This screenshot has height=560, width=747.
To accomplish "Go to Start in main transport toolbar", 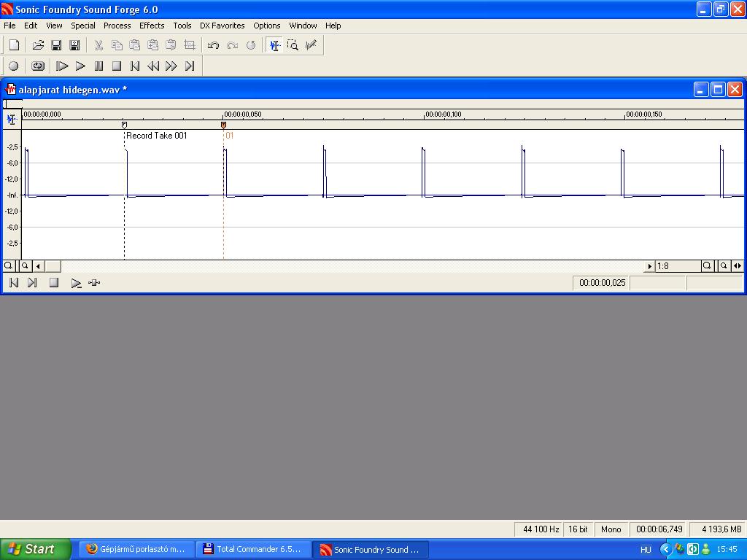I will [x=135, y=66].
